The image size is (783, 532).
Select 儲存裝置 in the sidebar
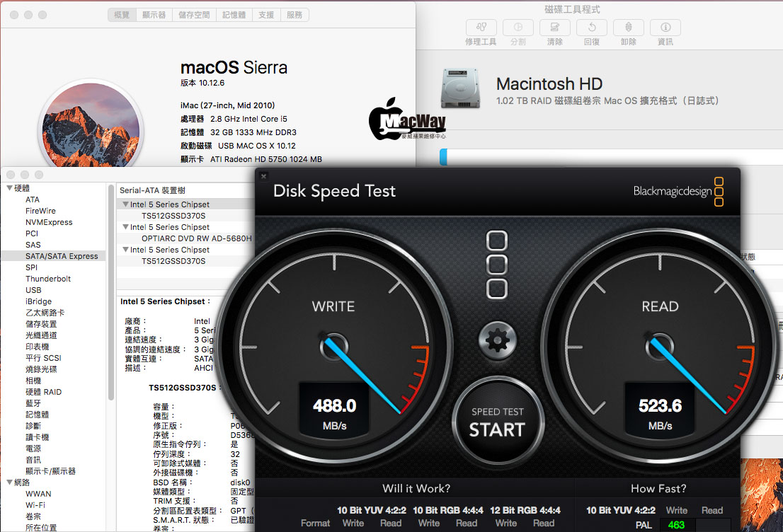41,324
